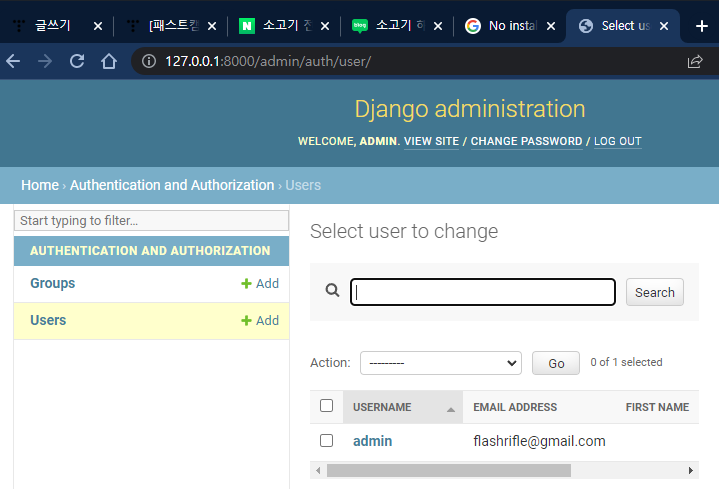Open the Action dropdown
Image resolution: width=719 pixels, height=489 pixels.
coord(441,363)
